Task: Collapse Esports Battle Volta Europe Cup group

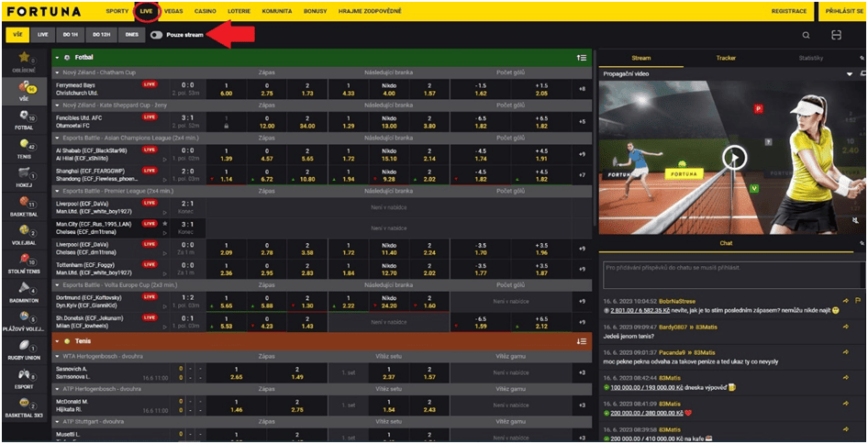Action: pos(57,284)
